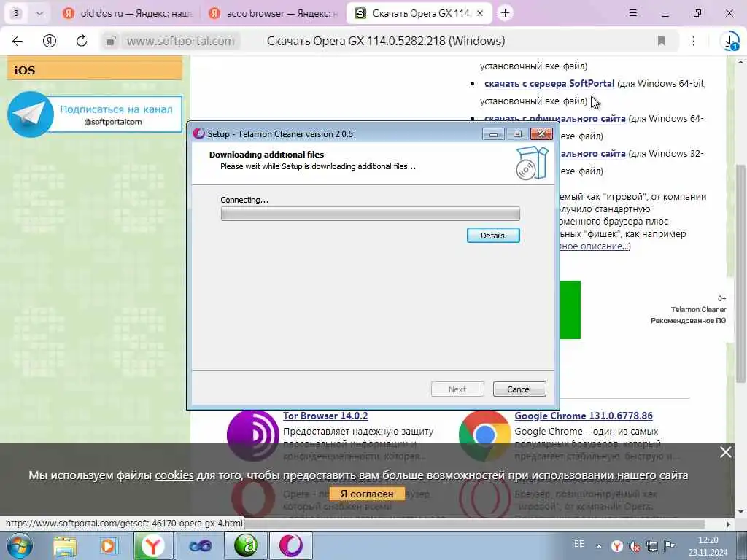This screenshot has height=560, width=747.
Task: Open the Action Center flag icon
Action: (670, 545)
